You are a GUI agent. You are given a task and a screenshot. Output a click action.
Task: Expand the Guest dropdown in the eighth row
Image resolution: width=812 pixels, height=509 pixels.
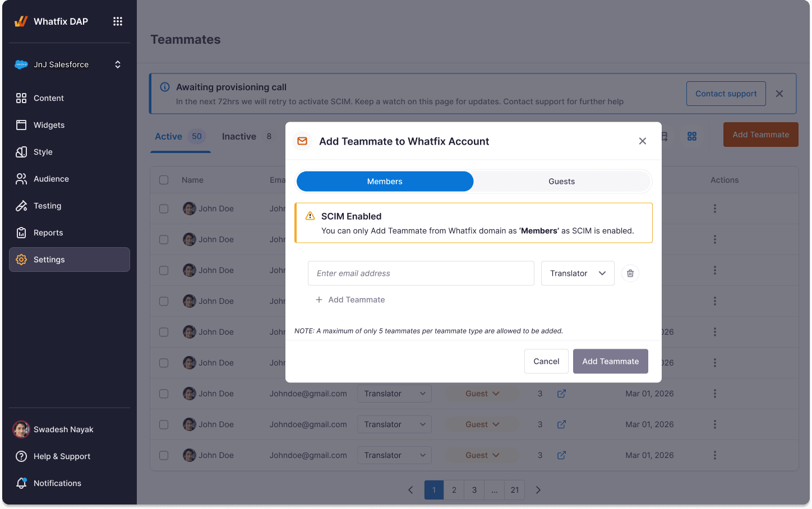tap(482, 424)
